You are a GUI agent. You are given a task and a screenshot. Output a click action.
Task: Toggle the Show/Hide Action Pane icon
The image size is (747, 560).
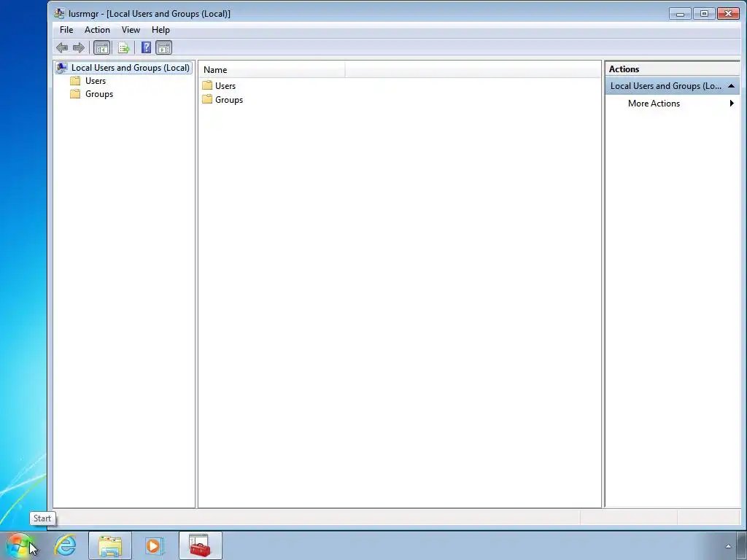click(163, 47)
